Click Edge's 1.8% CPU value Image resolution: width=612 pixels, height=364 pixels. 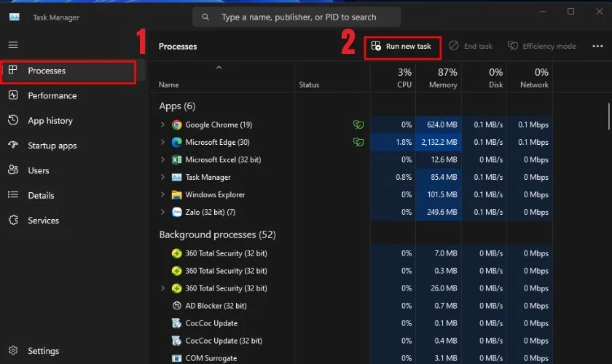pos(404,143)
